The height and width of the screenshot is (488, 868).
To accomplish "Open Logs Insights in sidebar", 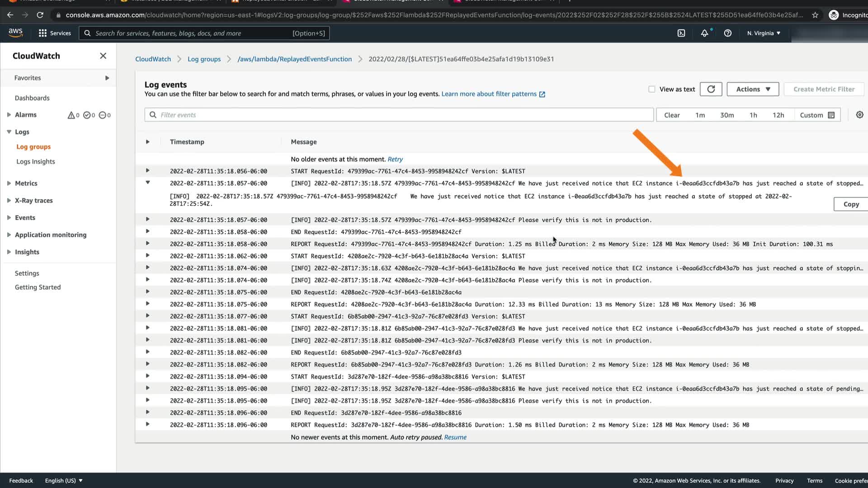I will [35, 161].
